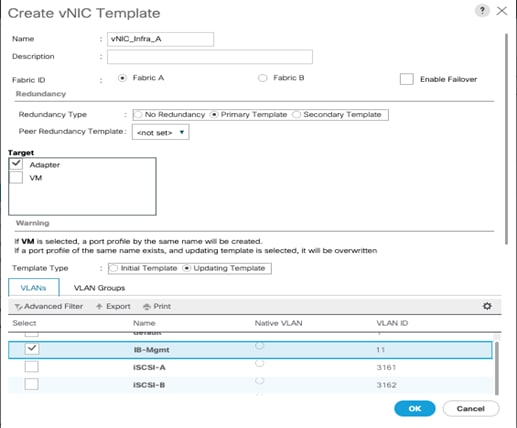The image size is (517, 428).
Task: Sort by the Native VLAN column header
Action: (278, 323)
